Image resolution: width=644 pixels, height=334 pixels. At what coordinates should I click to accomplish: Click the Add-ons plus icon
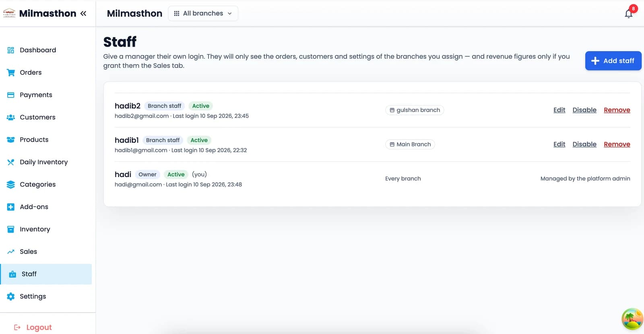(11, 207)
